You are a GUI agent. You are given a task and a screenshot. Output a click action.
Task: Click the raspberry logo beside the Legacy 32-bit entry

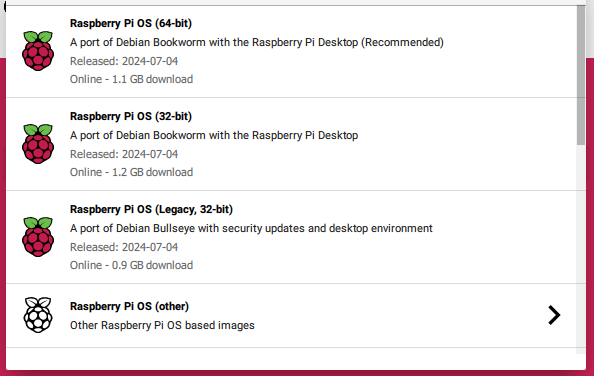tap(38, 237)
